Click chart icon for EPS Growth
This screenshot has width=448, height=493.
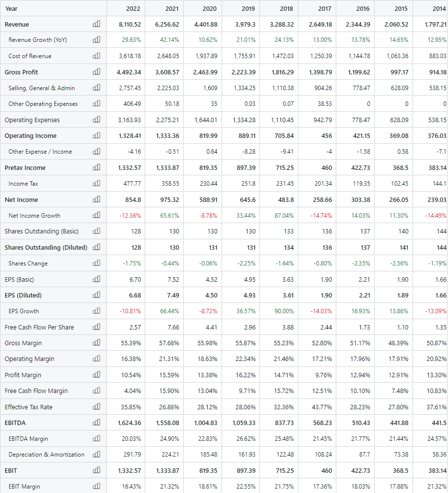96,311
